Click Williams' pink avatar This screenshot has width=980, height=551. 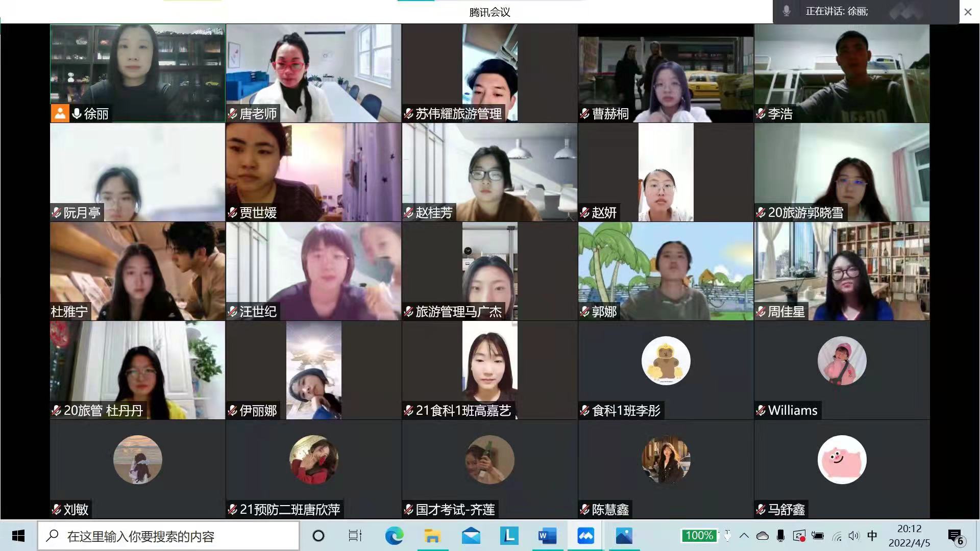(842, 361)
